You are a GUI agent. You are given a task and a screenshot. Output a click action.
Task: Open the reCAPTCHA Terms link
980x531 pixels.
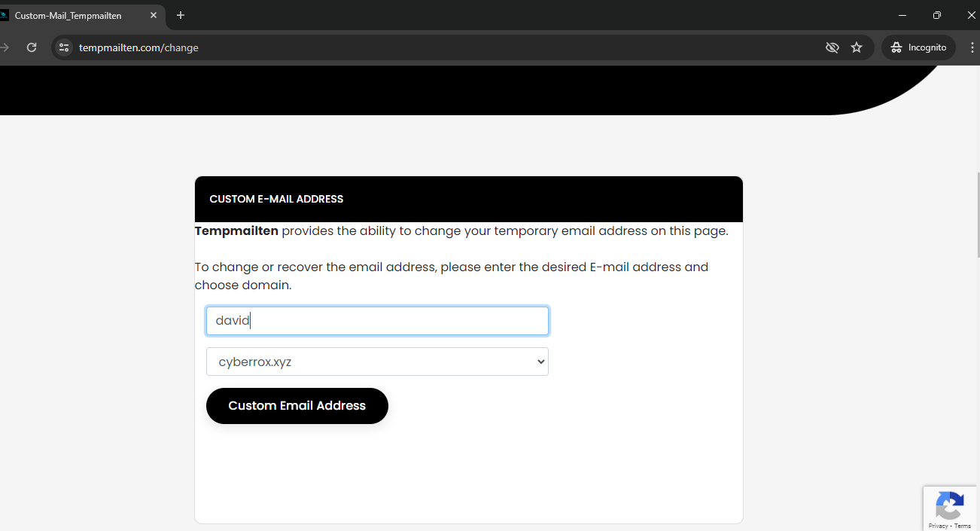coord(962,526)
